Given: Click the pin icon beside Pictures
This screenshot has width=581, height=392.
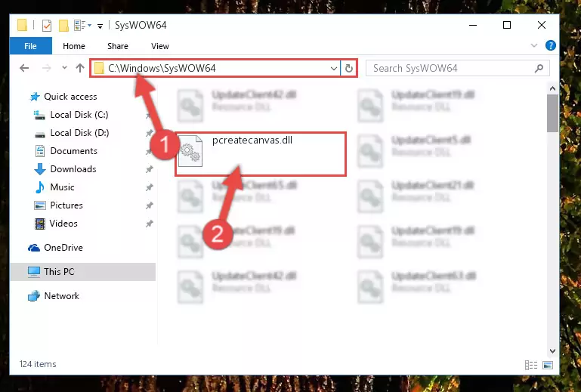Looking at the screenshot, I should [x=150, y=205].
